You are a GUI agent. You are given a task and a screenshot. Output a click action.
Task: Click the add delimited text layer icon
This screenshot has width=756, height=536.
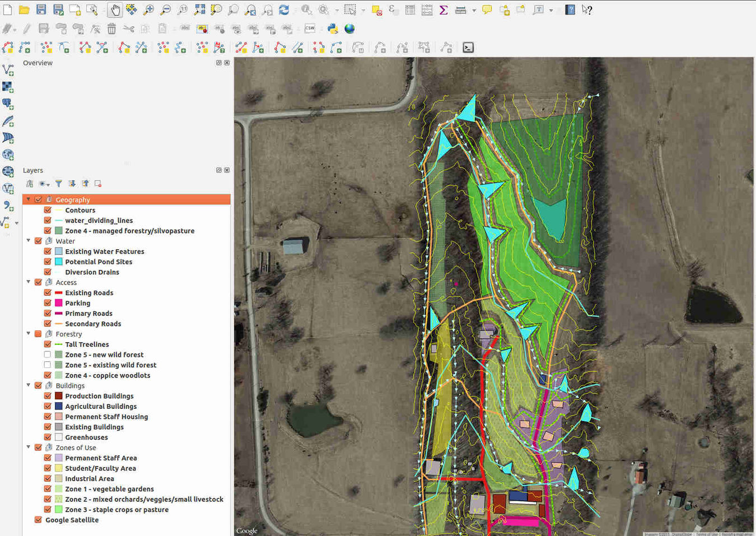(x=8, y=206)
